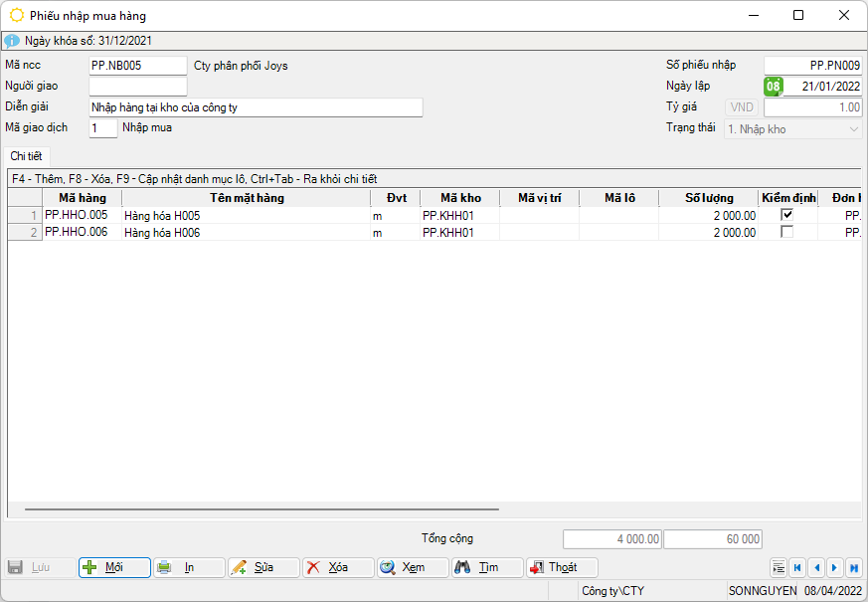Go to the first record using navigation arrow
This screenshot has height=602, width=868.
coord(797,567)
